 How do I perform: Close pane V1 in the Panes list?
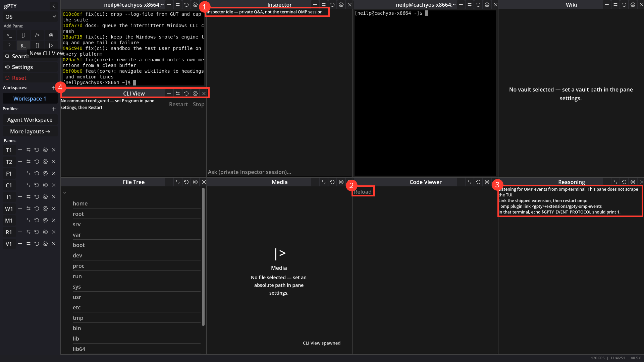[x=54, y=244]
